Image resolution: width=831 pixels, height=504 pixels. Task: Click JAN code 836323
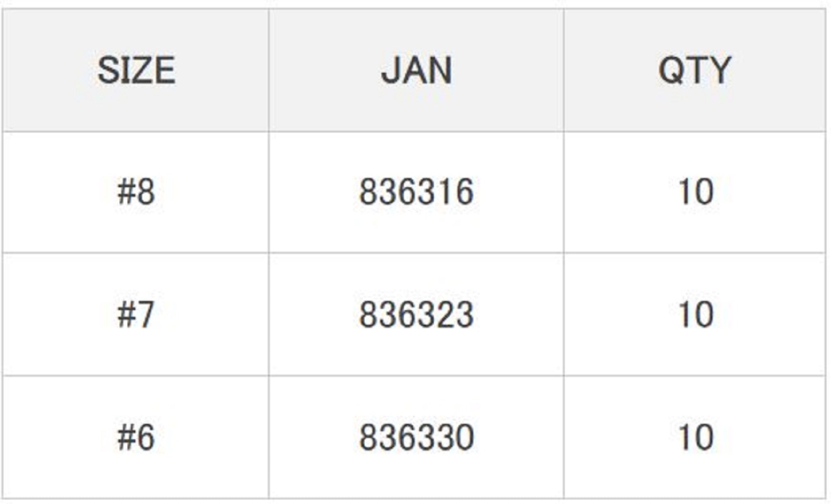tap(416, 315)
